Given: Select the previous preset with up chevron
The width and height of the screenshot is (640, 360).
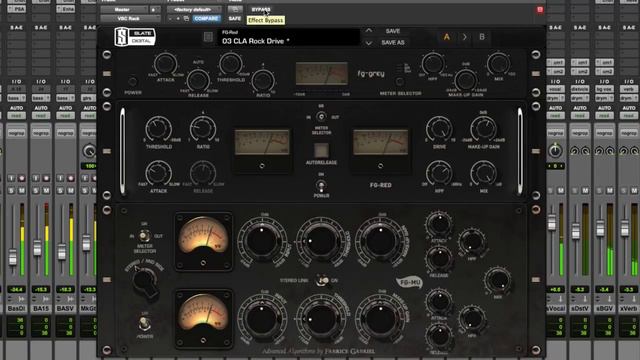Looking at the screenshot, I should [369, 31].
